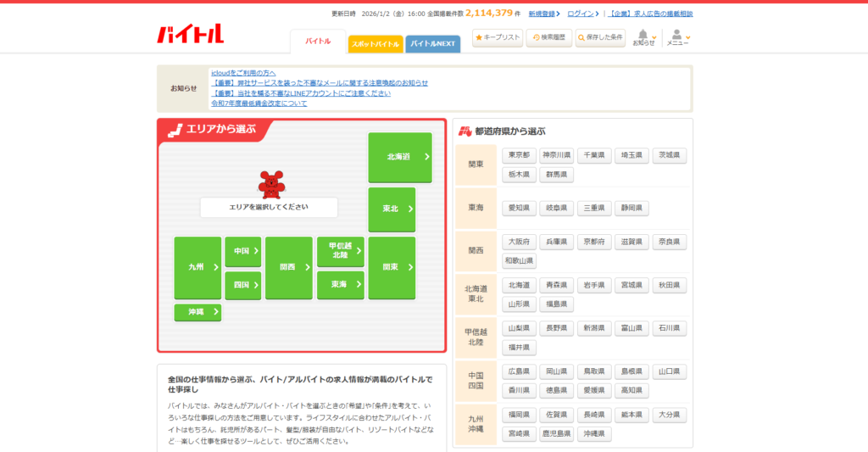The height and width of the screenshot is (452, 868).
Task: Open 保存した条件 saved conditions
Action: [x=600, y=37]
